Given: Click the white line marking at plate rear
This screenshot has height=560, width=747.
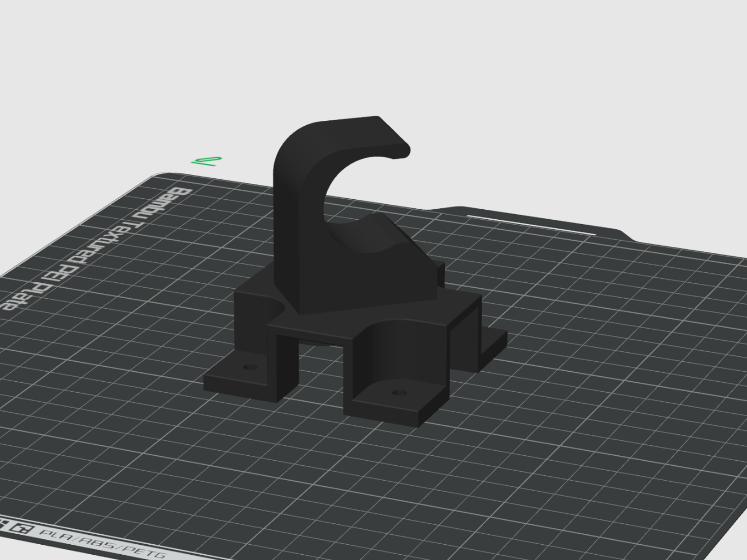Looking at the screenshot, I should tap(531, 225).
